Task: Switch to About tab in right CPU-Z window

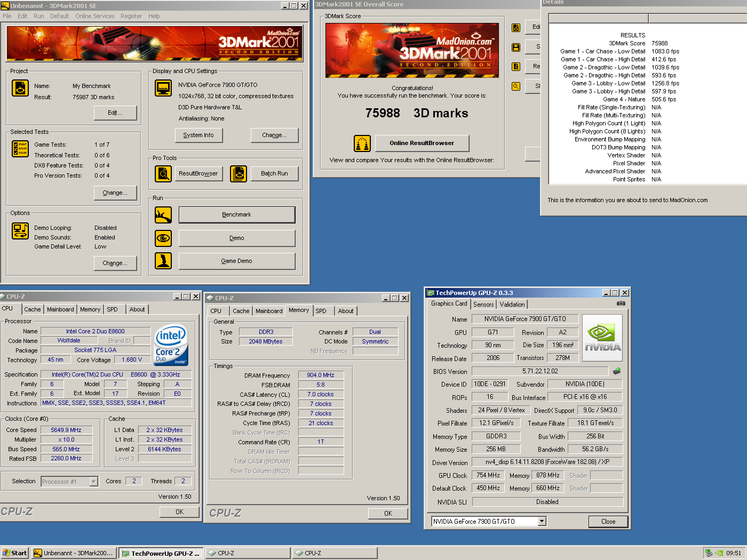Action: (x=346, y=311)
